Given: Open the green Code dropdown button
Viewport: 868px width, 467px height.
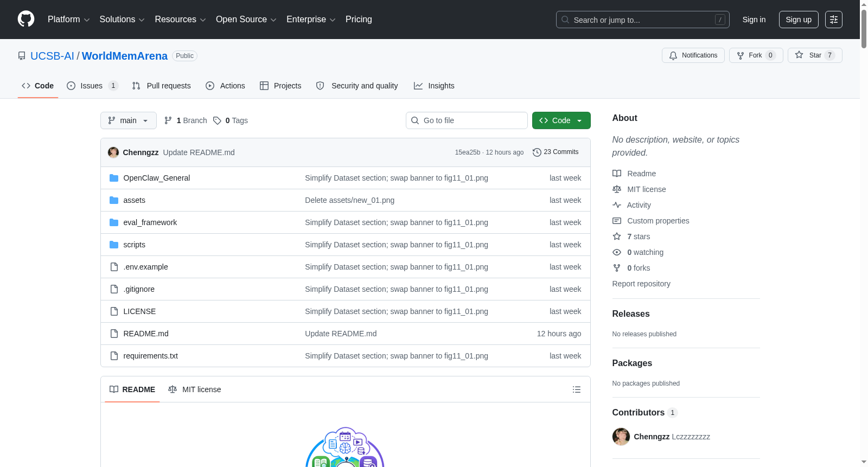Looking at the screenshot, I should tap(561, 120).
